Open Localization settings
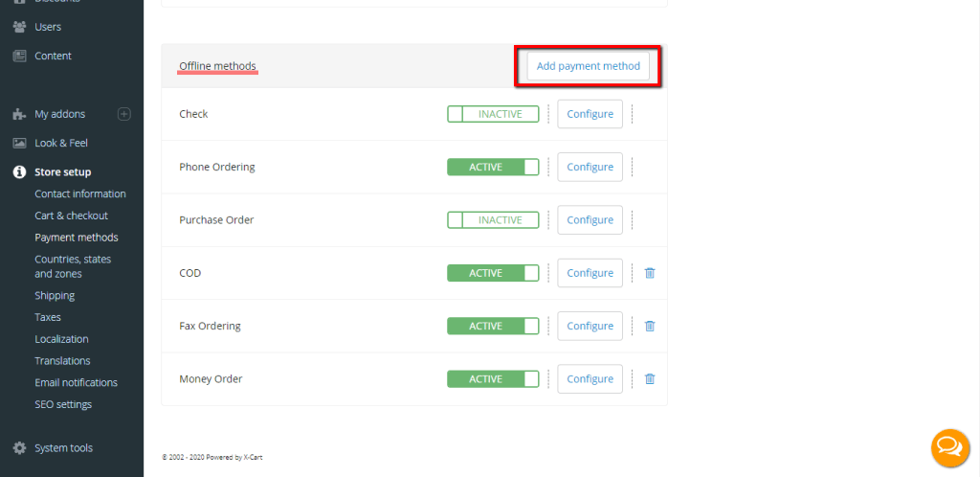 click(61, 339)
